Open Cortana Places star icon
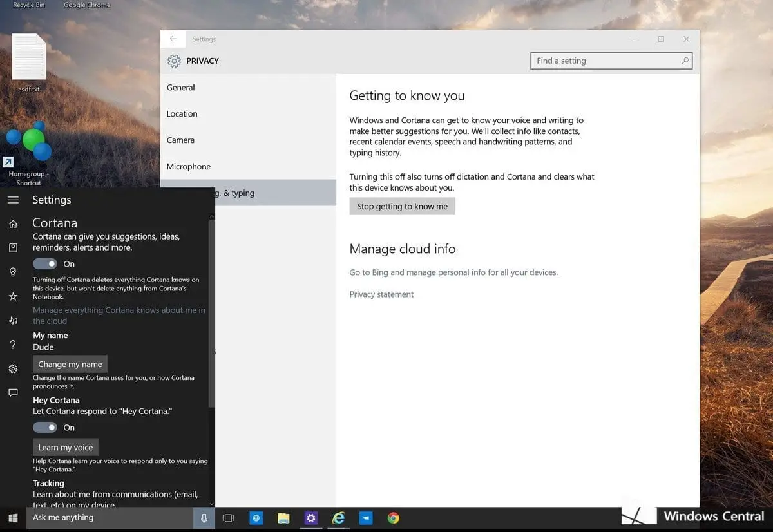This screenshot has height=532, width=773. tap(13, 296)
